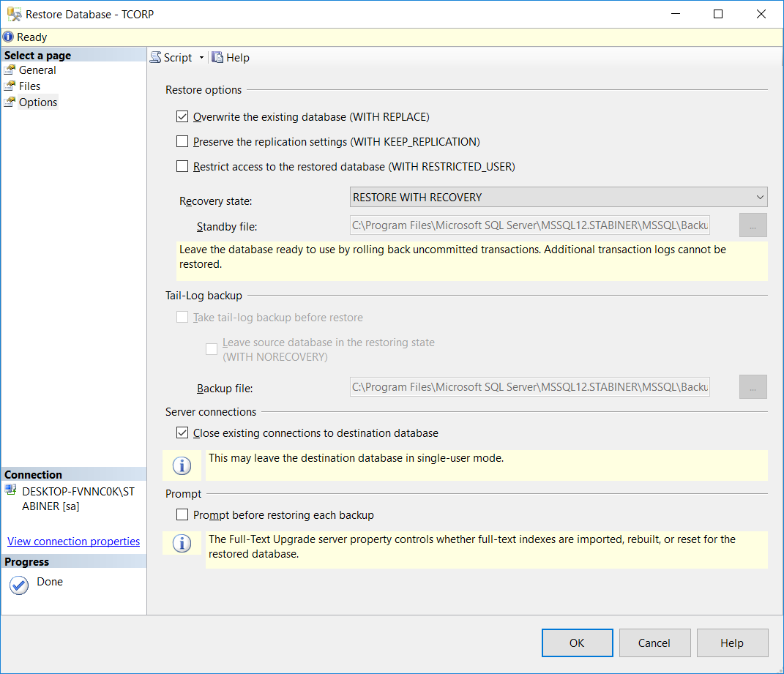Click the Ready status icon
The height and width of the screenshot is (674, 784).
7,37
